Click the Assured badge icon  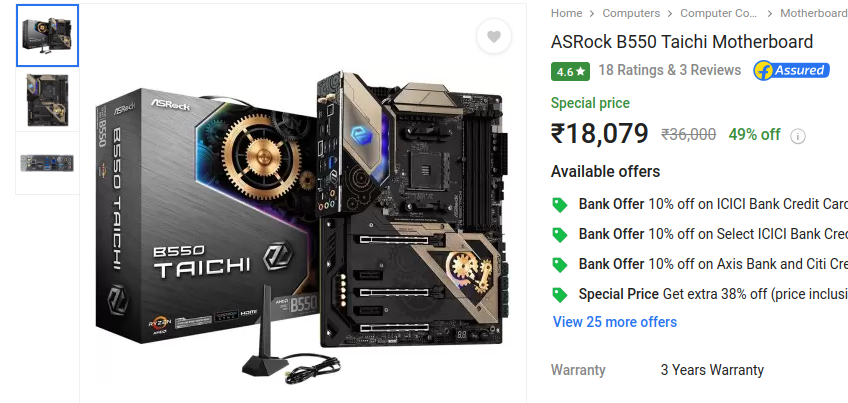point(791,70)
